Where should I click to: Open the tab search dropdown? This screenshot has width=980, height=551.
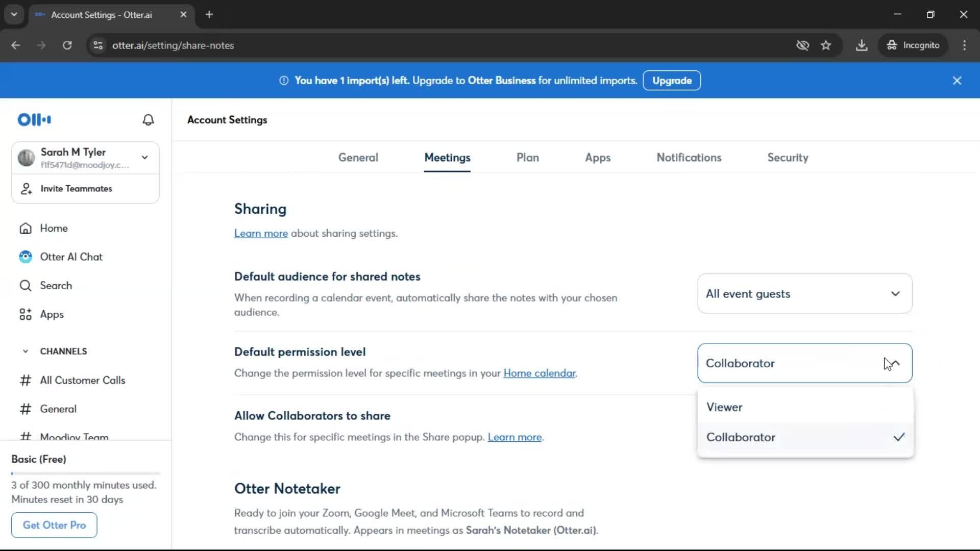click(14, 14)
